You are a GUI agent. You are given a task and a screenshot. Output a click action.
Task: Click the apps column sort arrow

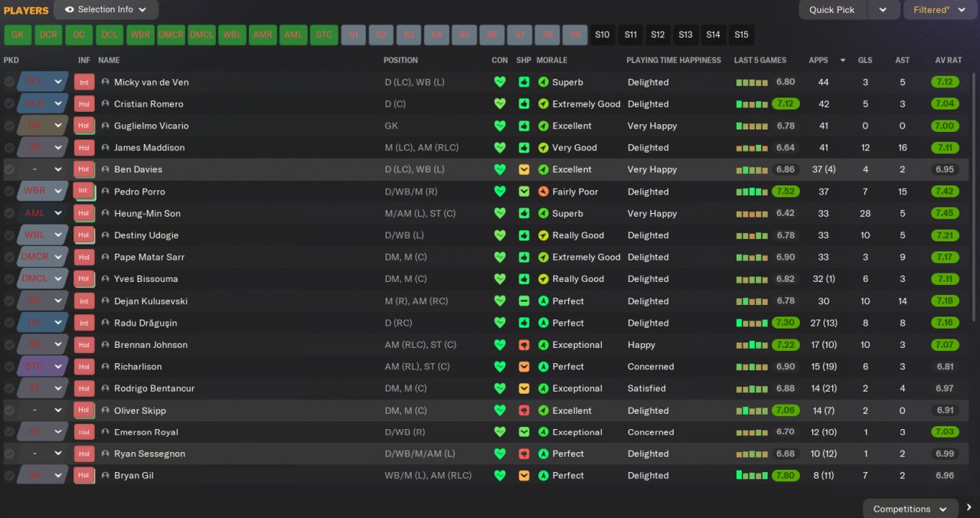click(843, 60)
